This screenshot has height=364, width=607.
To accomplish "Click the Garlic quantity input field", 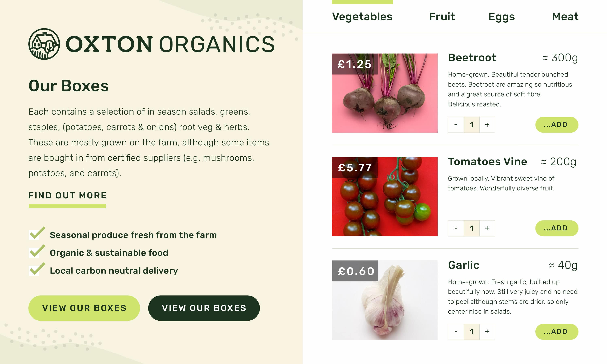I will point(471,332).
